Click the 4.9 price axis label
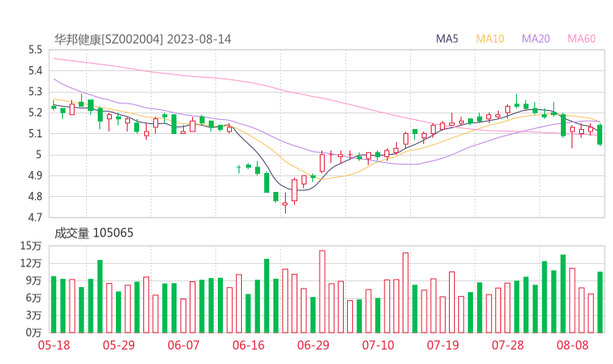613x364 pixels. coord(35,175)
